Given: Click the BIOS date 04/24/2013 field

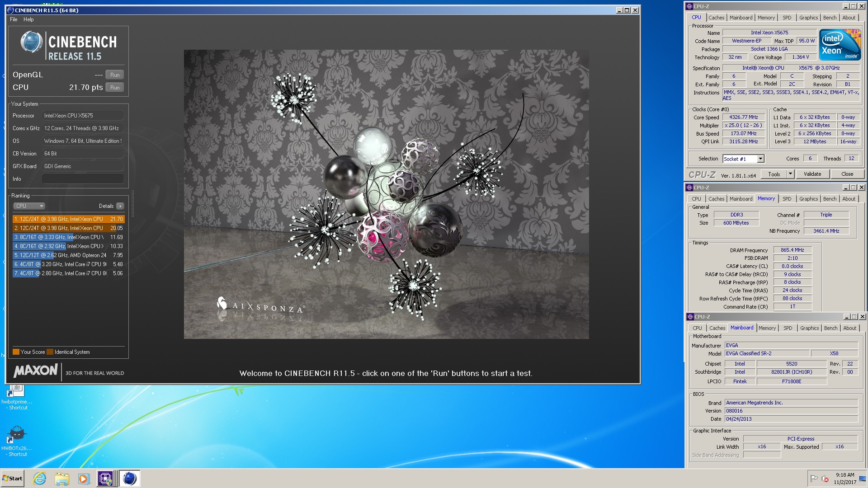Looking at the screenshot, I should 791,419.
